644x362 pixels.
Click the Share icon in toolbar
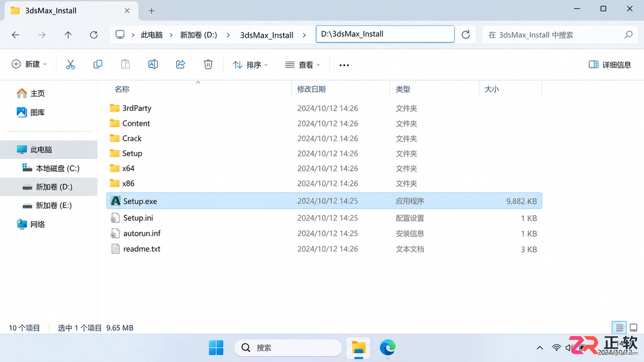(x=181, y=64)
